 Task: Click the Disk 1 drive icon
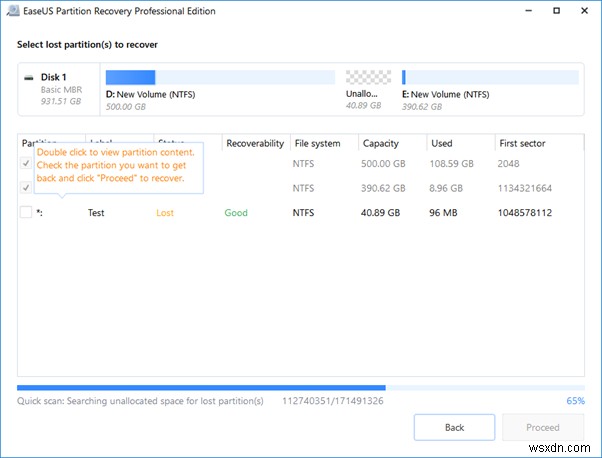click(x=32, y=76)
